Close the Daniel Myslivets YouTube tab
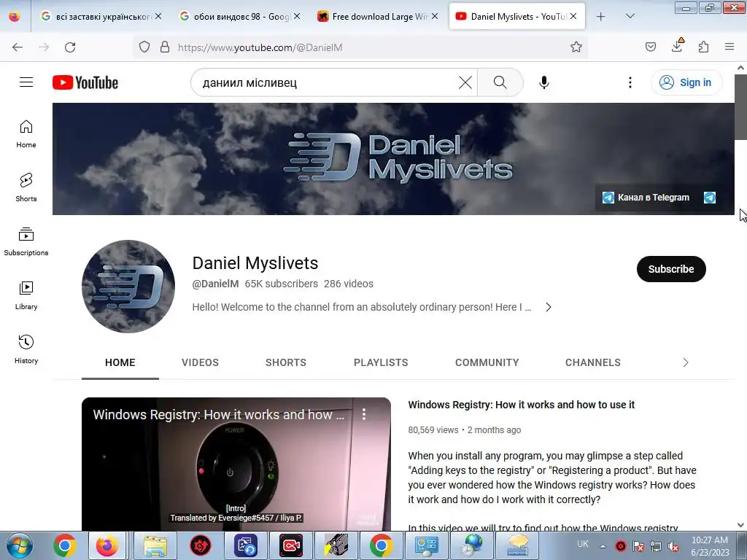747x560 pixels. coord(573,16)
